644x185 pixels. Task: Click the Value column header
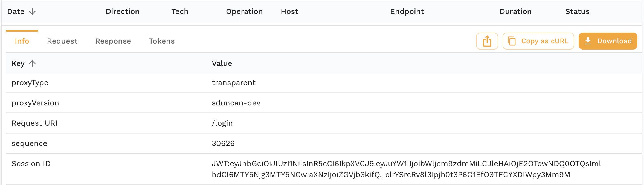tap(222, 63)
